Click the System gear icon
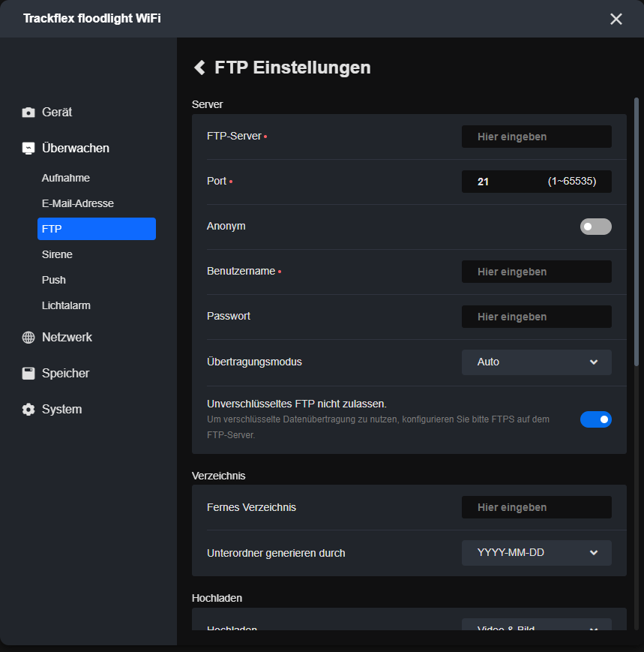Viewport: 644px width, 652px height. pyautogui.click(x=28, y=410)
